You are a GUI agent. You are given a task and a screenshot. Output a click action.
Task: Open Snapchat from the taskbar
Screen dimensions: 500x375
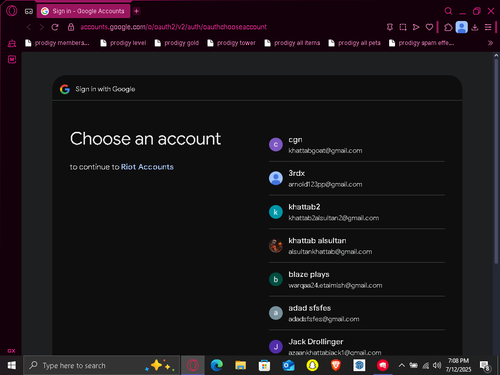click(312, 365)
